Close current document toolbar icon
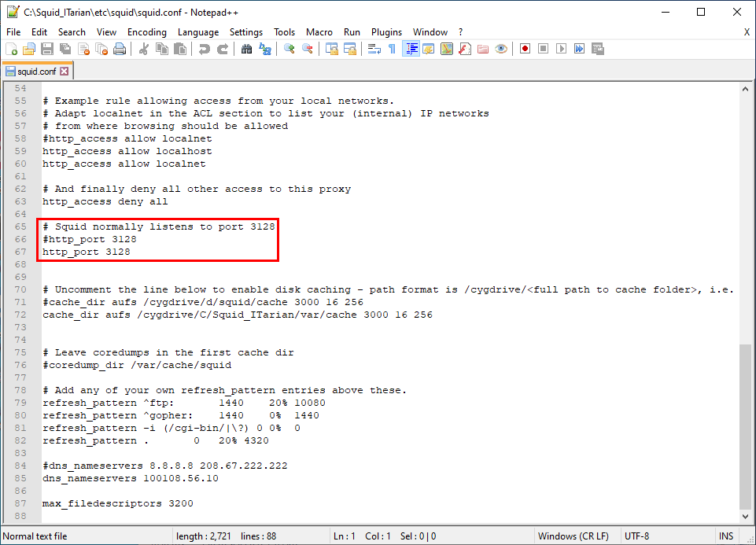Image resolution: width=756 pixels, height=545 pixels. pyautogui.click(x=84, y=49)
